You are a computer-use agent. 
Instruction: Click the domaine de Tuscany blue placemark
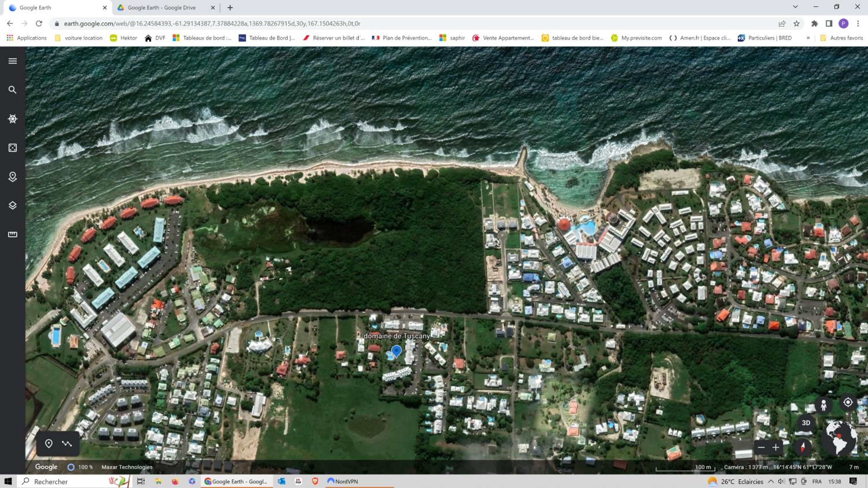(396, 351)
